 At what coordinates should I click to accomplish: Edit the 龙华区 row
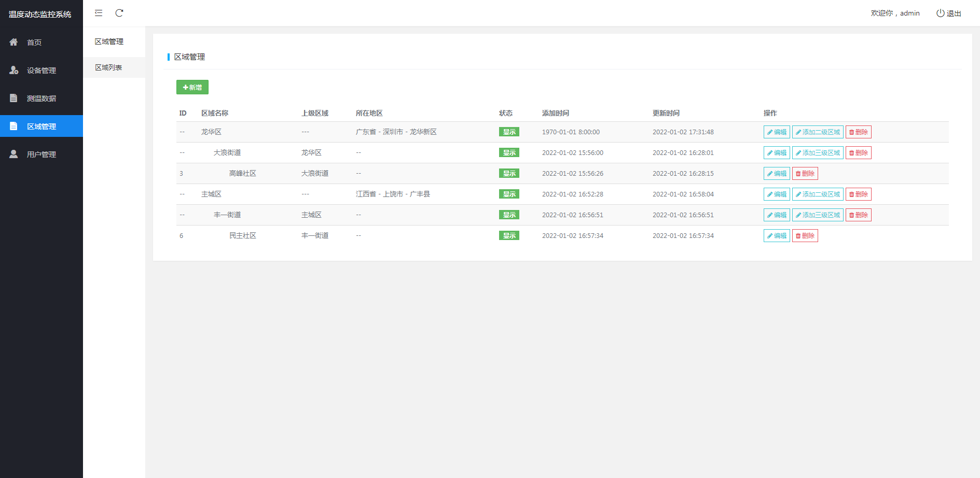coord(777,132)
